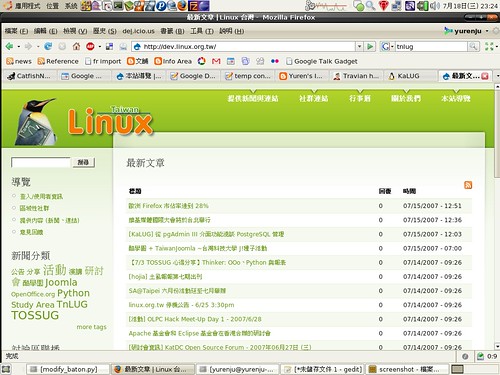Image resolution: width=500 pixels, height=375 pixels.
Task: Click the magnifier search icon in the top panel
Action: point(370,6)
